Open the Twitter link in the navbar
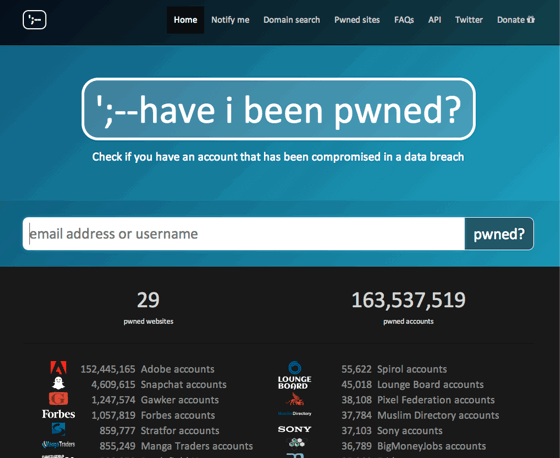 click(x=469, y=20)
